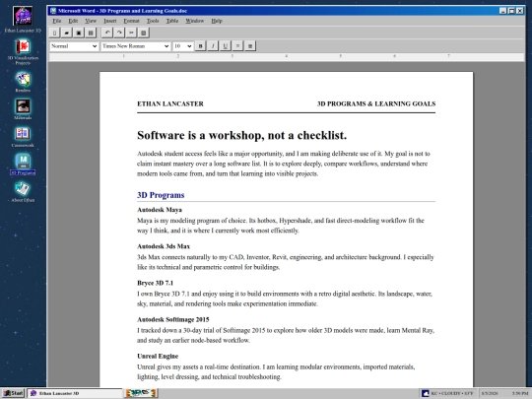Click the Paste clipboard toolbar icon
This screenshot has height=399, width=532.
[x=144, y=33]
